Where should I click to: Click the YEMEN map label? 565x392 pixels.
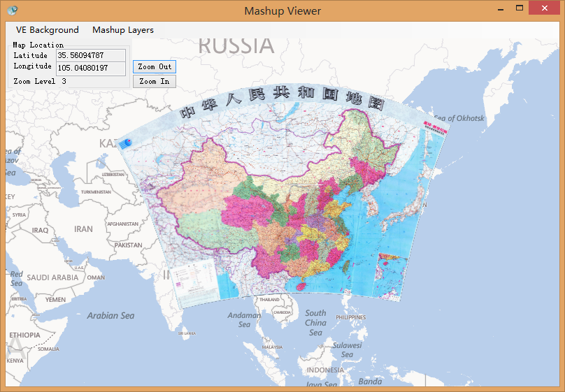point(55,300)
